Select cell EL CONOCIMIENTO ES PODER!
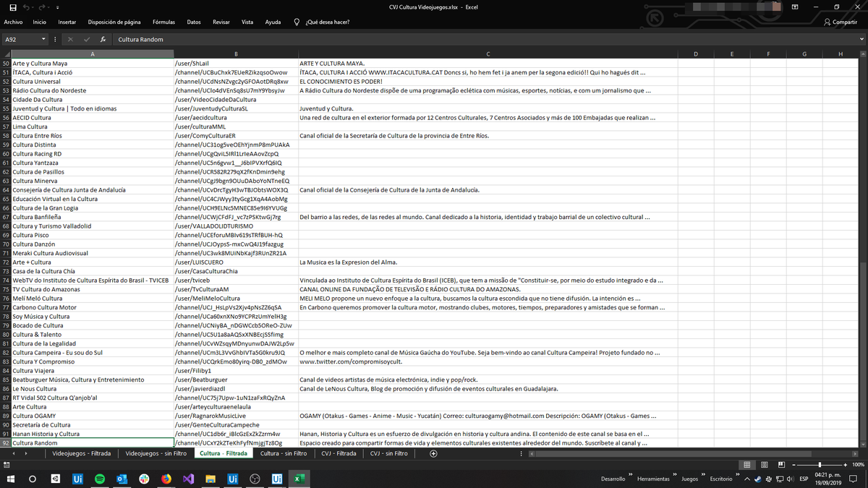This screenshot has width=868, height=488. tap(488, 82)
